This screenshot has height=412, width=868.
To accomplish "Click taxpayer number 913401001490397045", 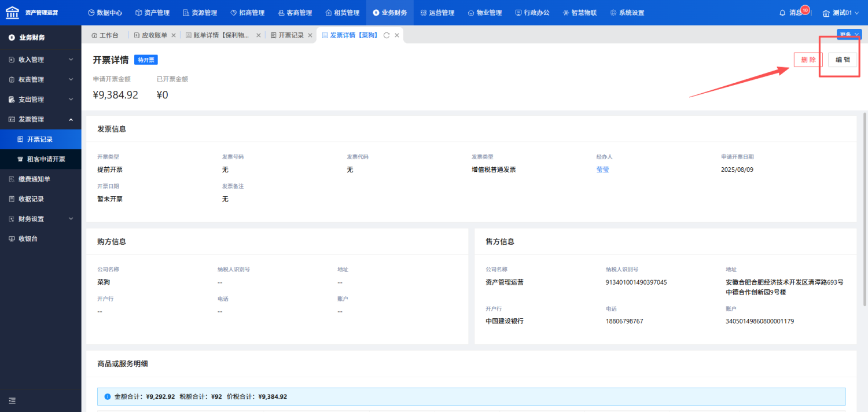I will tap(637, 282).
